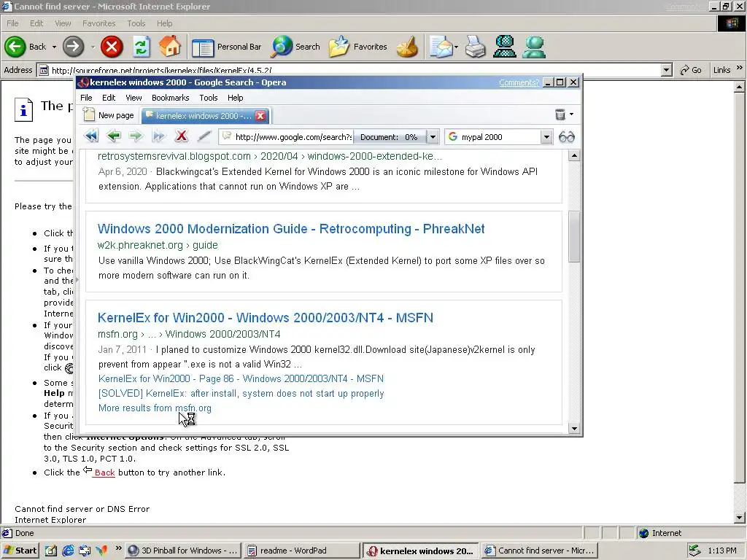
Task: Click the wand pencil icon in Opera toolbar
Action: click(204, 136)
